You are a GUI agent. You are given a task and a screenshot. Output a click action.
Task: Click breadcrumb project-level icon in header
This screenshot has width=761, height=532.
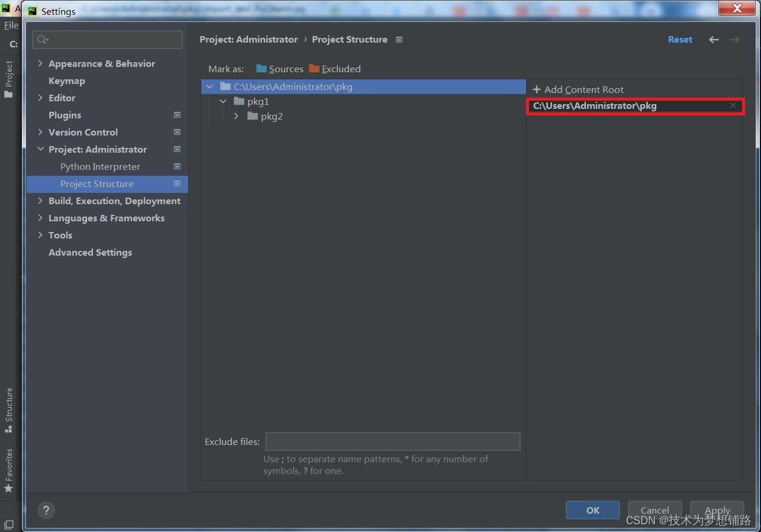[x=399, y=40]
